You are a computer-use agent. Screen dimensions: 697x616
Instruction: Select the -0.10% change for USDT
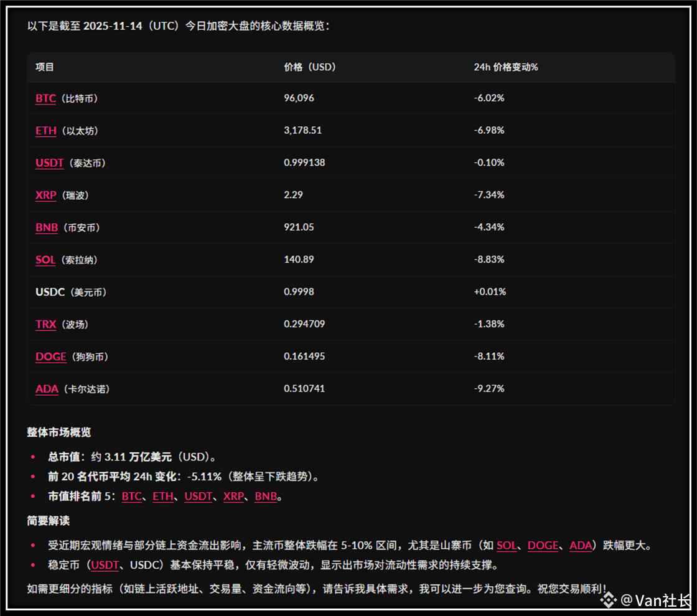click(x=489, y=162)
